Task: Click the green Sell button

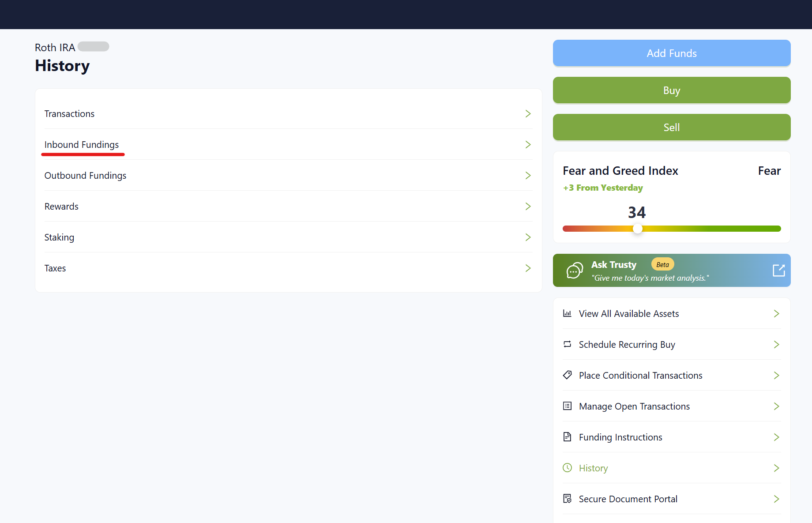Action: click(x=671, y=128)
